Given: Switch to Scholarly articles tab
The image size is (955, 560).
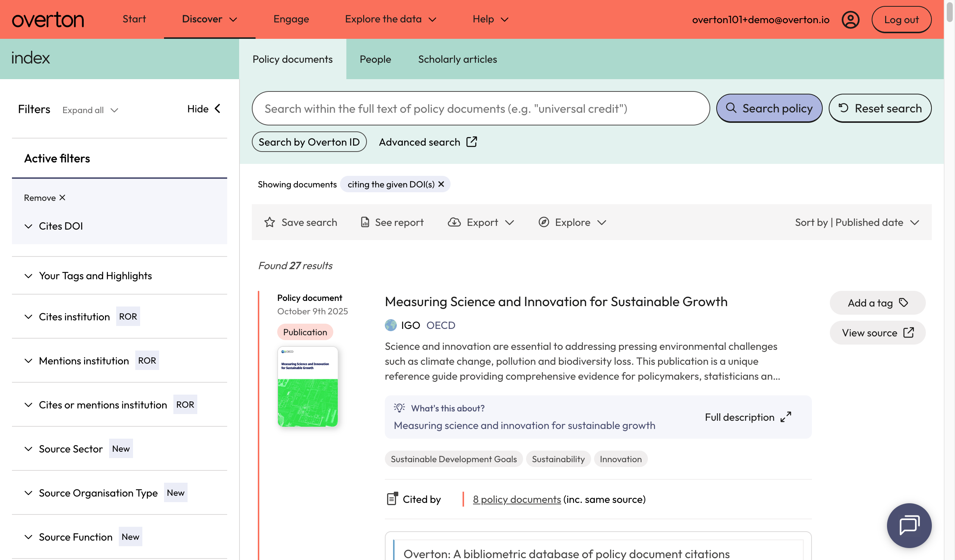Looking at the screenshot, I should pyautogui.click(x=457, y=59).
